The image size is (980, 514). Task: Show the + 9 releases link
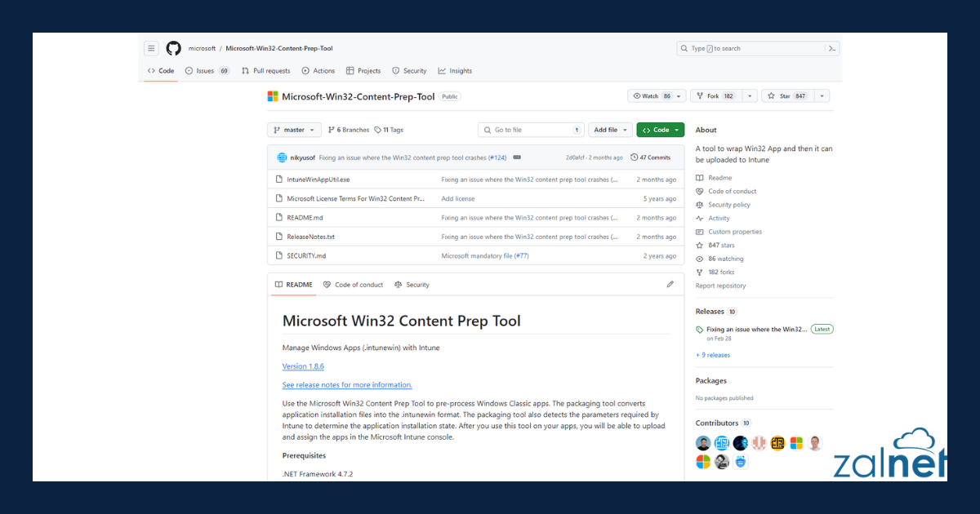(x=713, y=356)
